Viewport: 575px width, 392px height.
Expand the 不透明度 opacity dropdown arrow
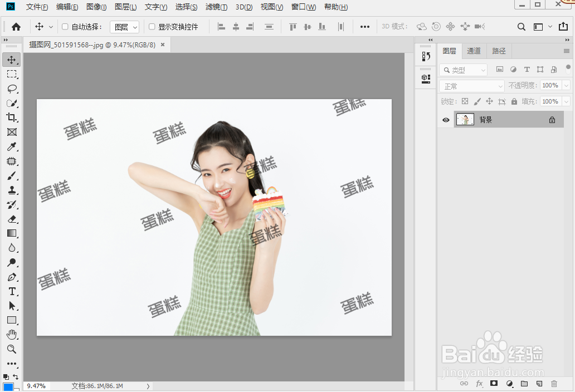pyautogui.click(x=566, y=86)
